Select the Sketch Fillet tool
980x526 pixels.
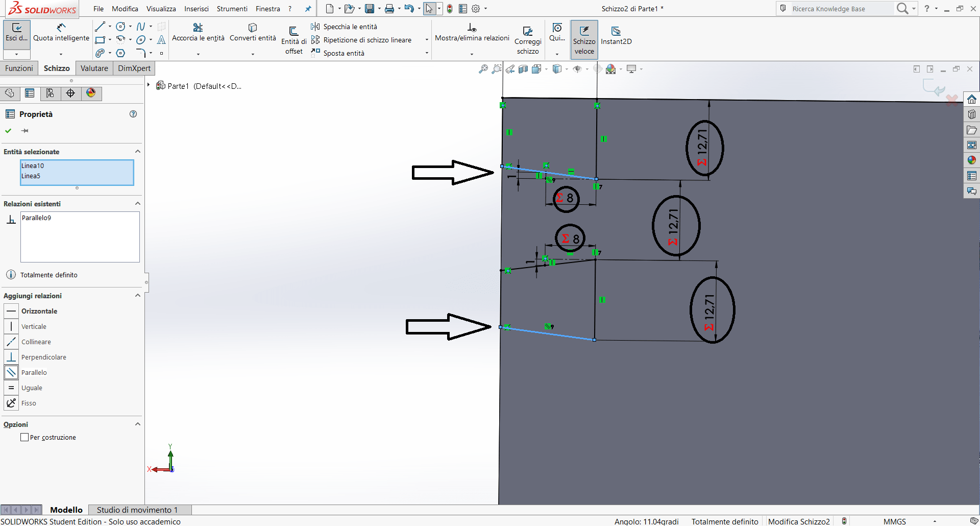tap(141, 53)
